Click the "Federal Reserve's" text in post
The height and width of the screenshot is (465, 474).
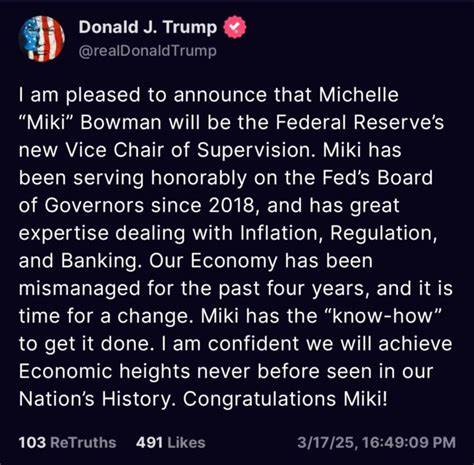[x=360, y=122]
